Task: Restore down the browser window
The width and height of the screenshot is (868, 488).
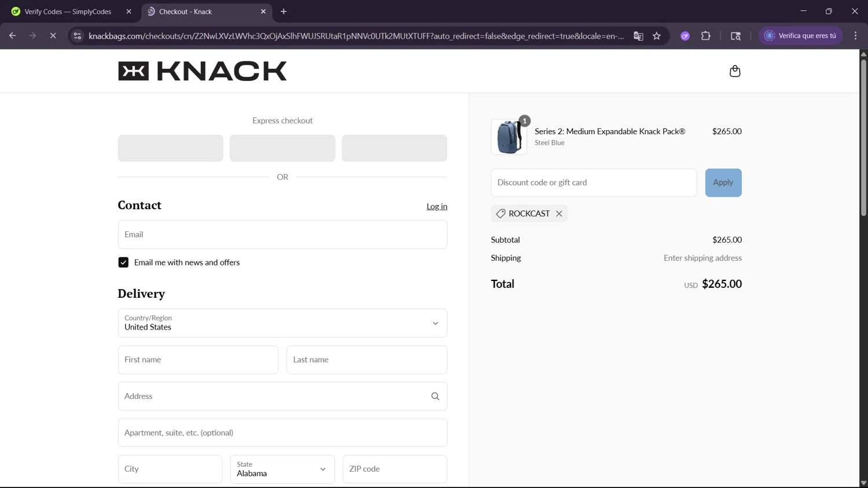Action: point(829,11)
